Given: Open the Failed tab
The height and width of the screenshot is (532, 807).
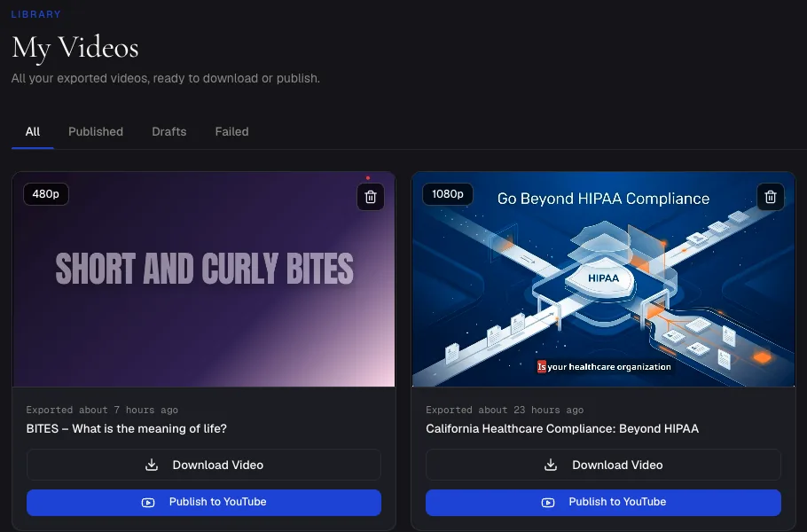Looking at the screenshot, I should point(231,132).
